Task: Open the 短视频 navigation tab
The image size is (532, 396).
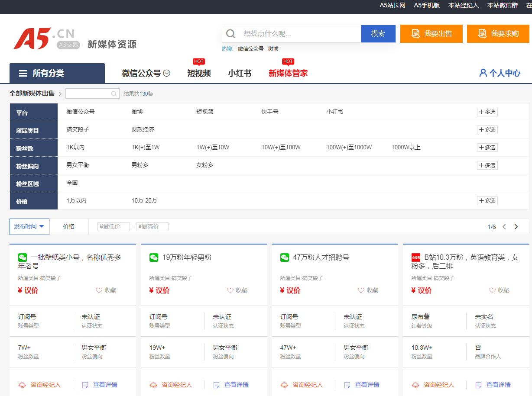Action: [x=199, y=73]
